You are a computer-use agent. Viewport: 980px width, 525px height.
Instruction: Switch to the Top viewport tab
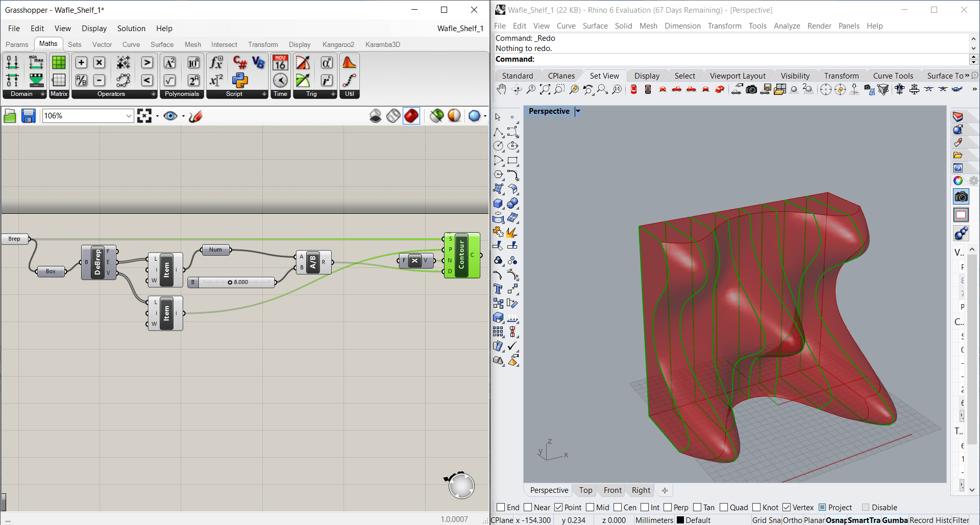pos(585,490)
